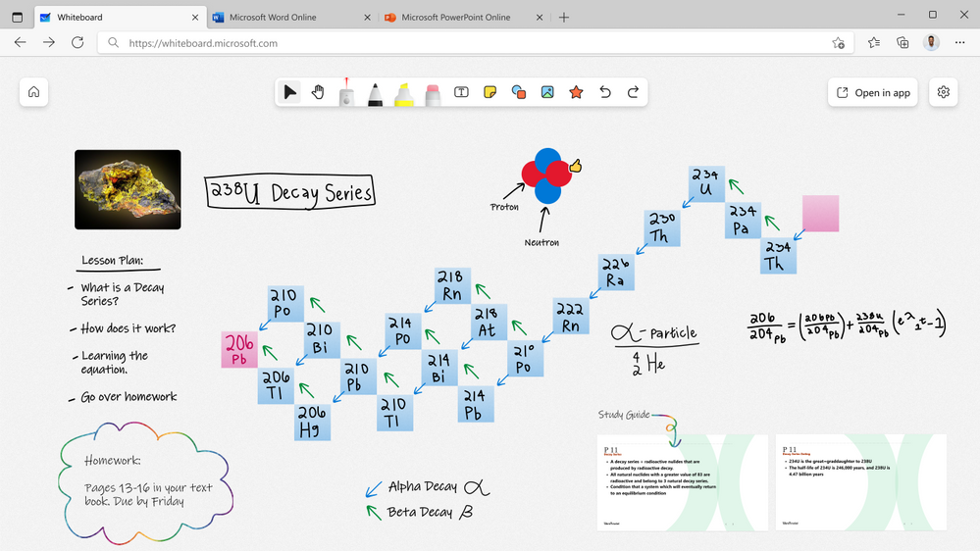
Task: Close the Microsoft Word Online tab
Action: [x=368, y=18]
